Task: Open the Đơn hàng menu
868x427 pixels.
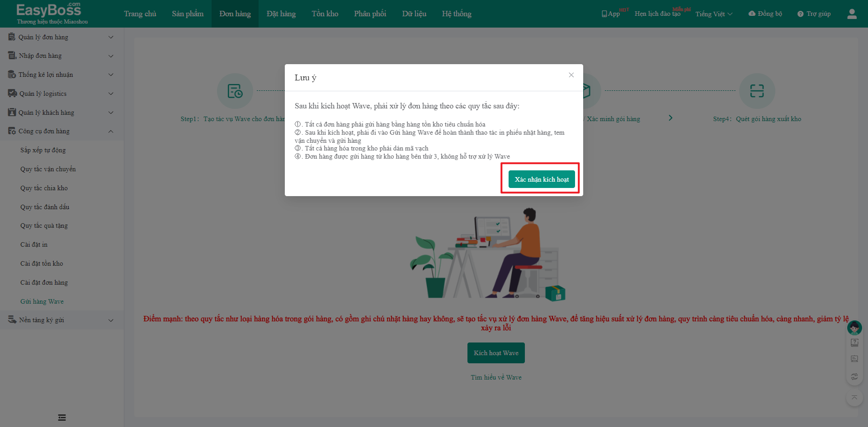Action: click(235, 14)
